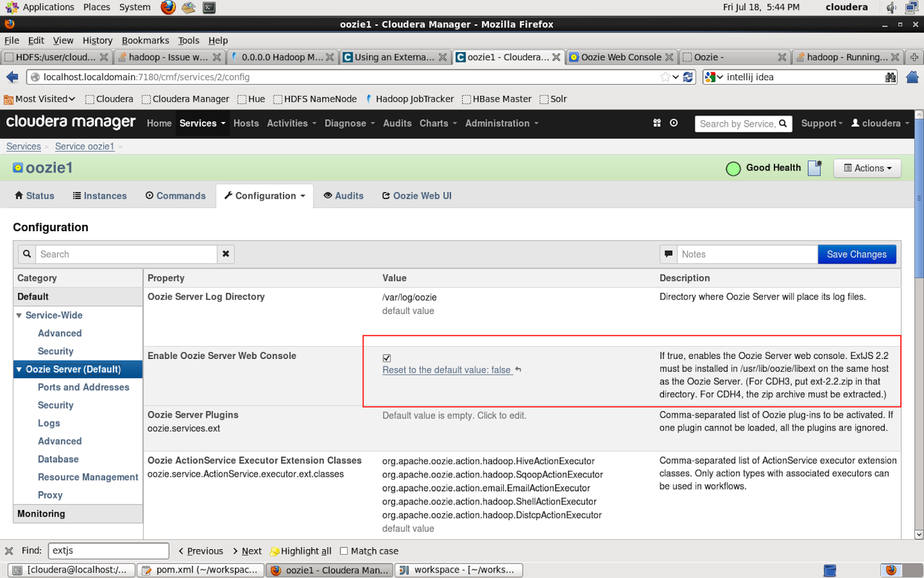Screen dimensions: 924x578
Task: Open the system volume control icon
Action: (892, 7)
